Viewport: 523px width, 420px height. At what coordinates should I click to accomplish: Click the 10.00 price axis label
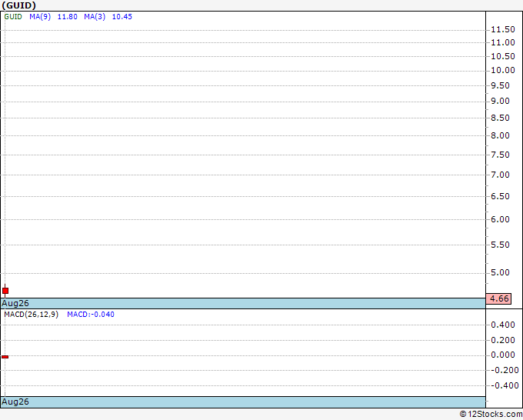pos(503,71)
